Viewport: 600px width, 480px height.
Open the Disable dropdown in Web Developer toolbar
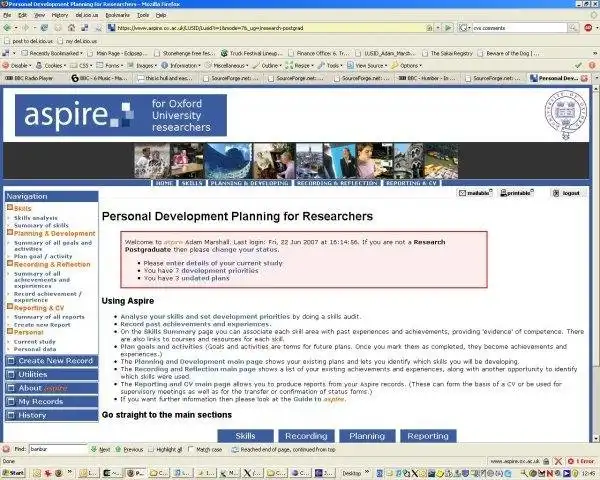17,65
